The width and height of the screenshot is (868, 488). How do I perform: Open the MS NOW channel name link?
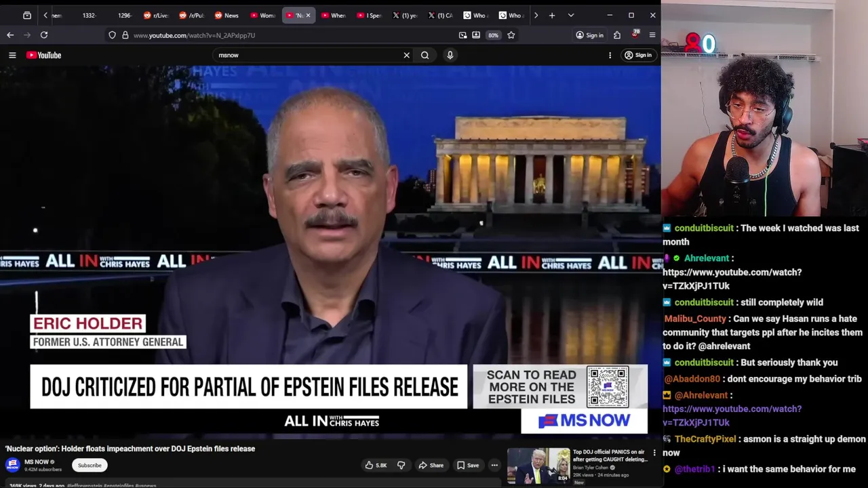pos(37,462)
